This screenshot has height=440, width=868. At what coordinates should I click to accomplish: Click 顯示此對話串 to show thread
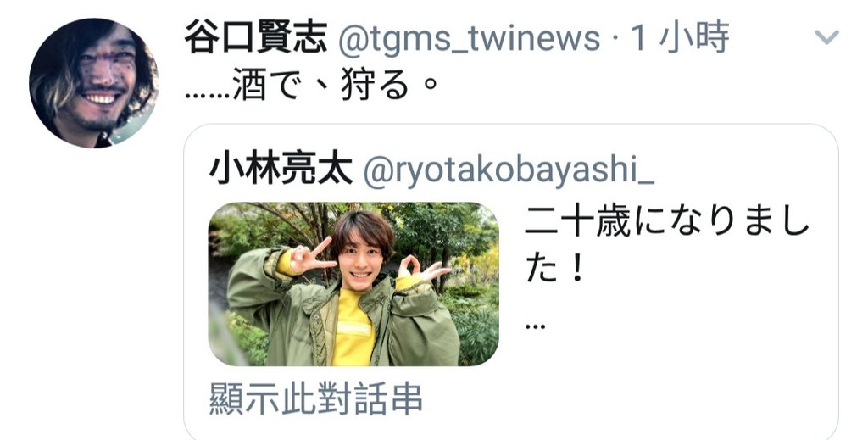pos(315,398)
